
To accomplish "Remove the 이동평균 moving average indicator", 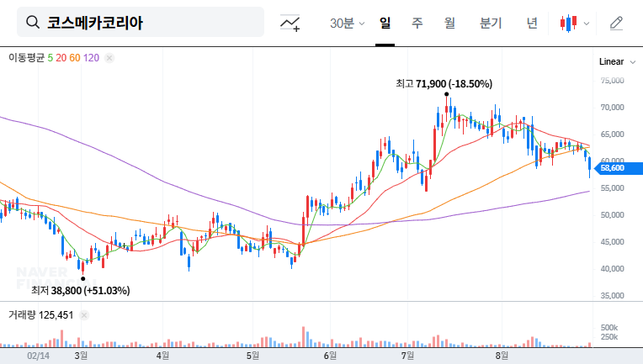I will pos(109,58).
